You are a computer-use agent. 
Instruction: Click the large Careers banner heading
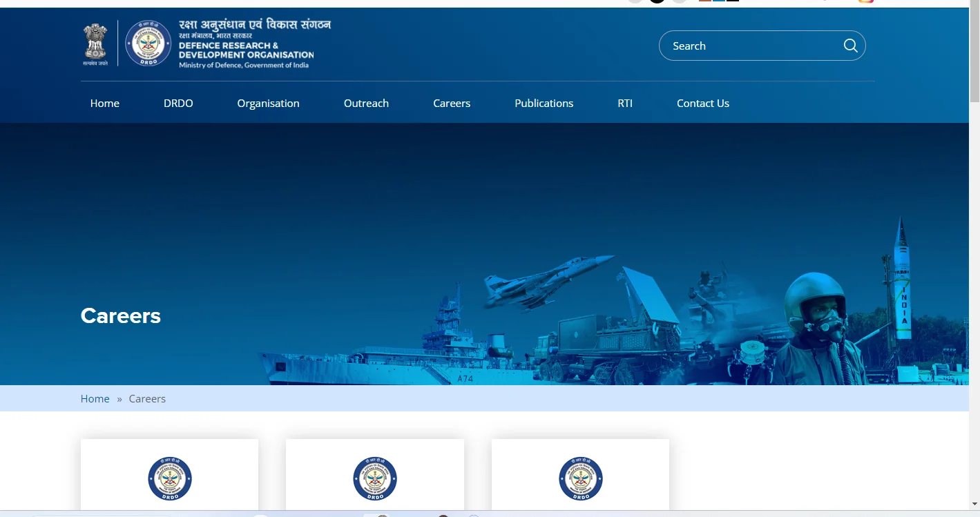click(x=121, y=315)
